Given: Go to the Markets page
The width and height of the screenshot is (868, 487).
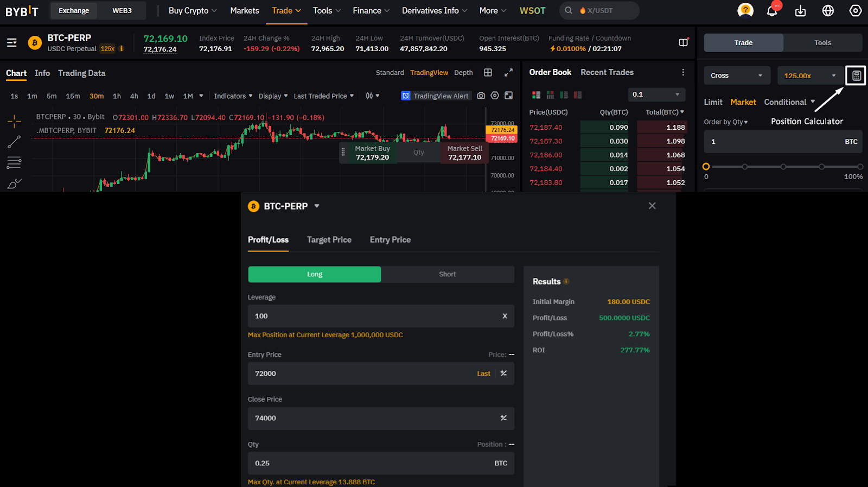Looking at the screenshot, I should tap(245, 11).
